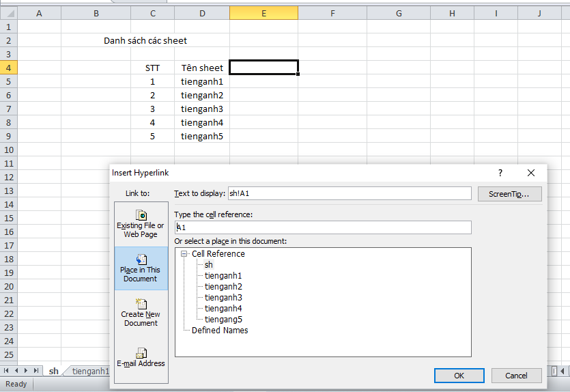The width and height of the screenshot is (570, 392).
Task: Click the Cell Reference tree label
Action: coord(218,254)
